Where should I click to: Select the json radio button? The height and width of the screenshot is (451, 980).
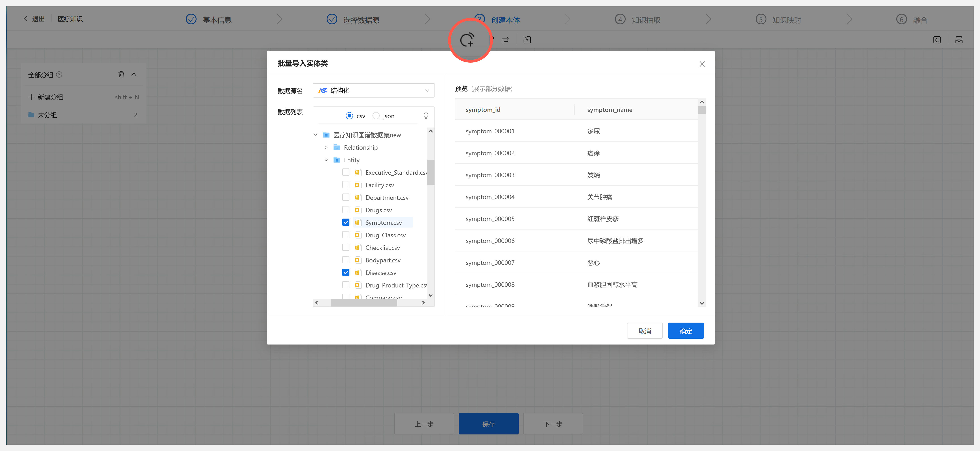(376, 116)
